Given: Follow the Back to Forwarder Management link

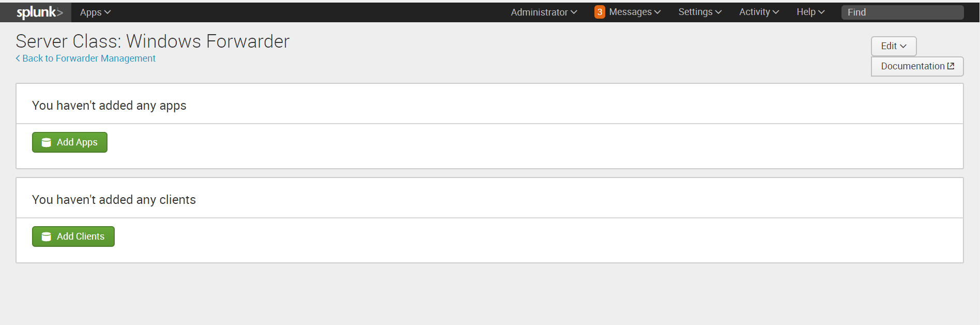Looking at the screenshot, I should (88, 58).
